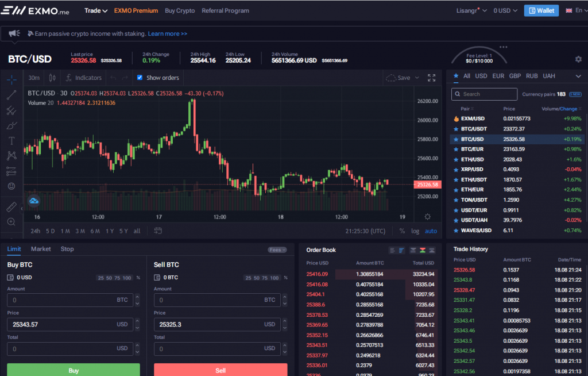Switch to the Market order tab

pos(41,249)
